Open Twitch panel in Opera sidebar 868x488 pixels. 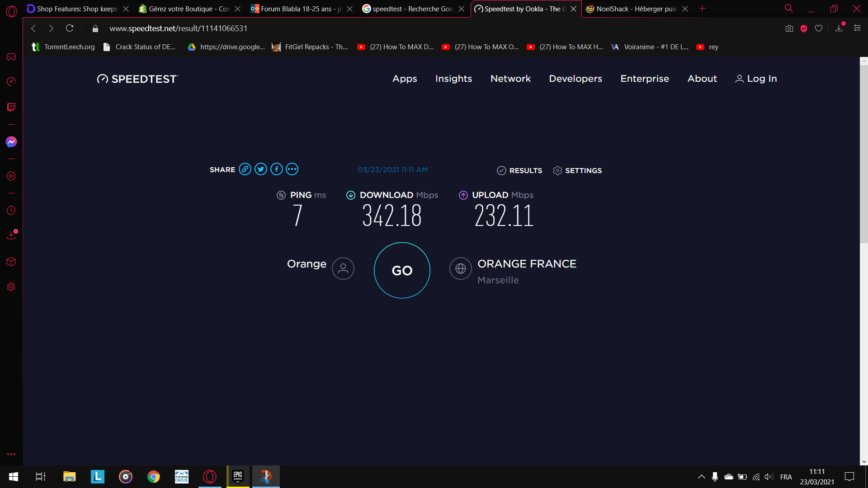(11, 107)
